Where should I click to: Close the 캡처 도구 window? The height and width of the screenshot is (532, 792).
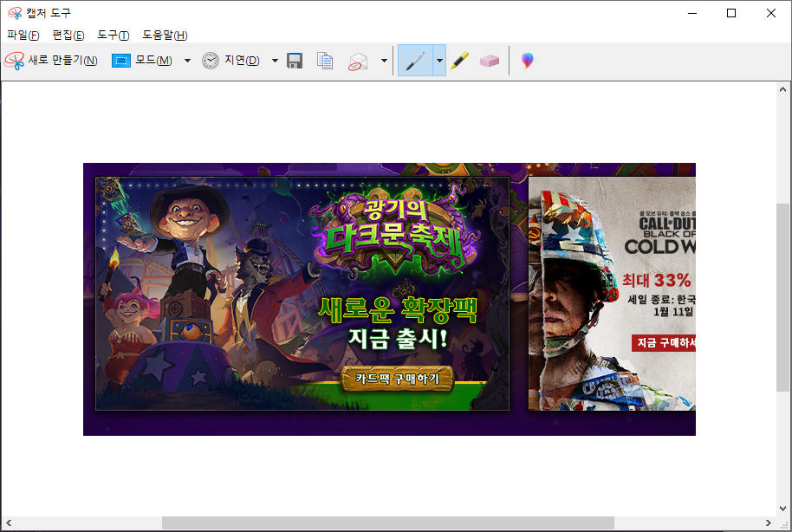click(771, 13)
